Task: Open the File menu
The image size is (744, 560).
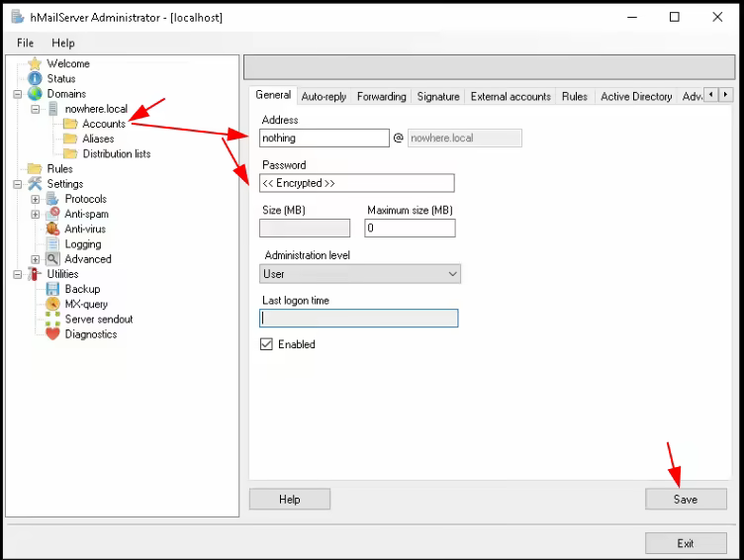Action: pyautogui.click(x=25, y=44)
